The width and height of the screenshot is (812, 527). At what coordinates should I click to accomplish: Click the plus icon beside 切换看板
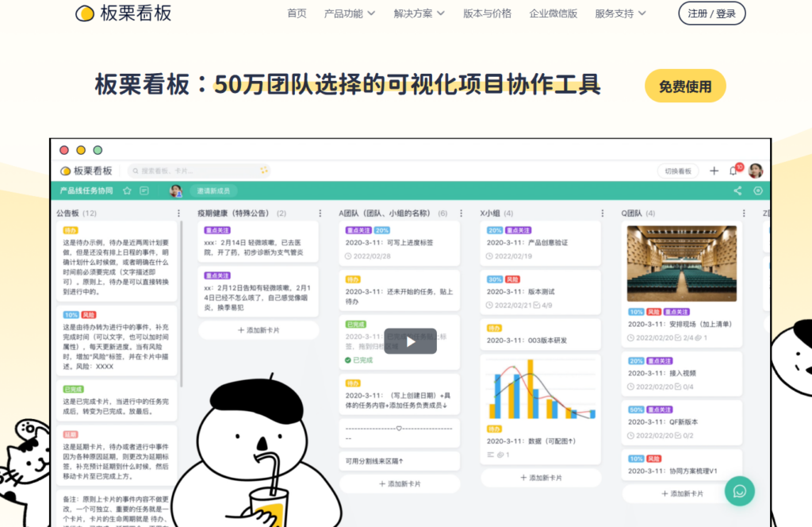pos(714,171)
